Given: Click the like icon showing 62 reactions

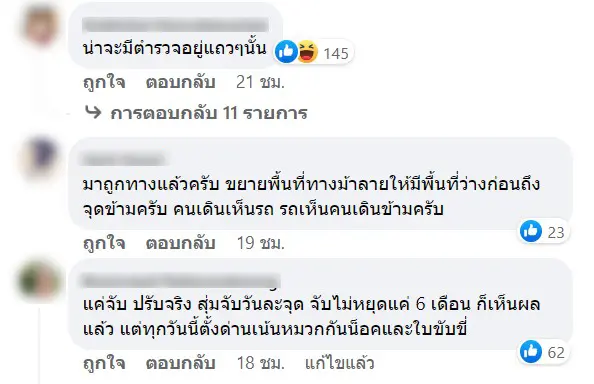Looking at the screenshot, I should pyautogui.click(x=531, y=351).
